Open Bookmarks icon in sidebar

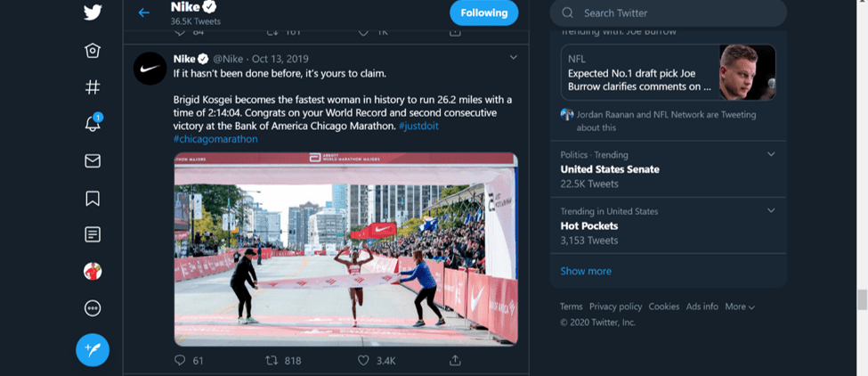93,198
